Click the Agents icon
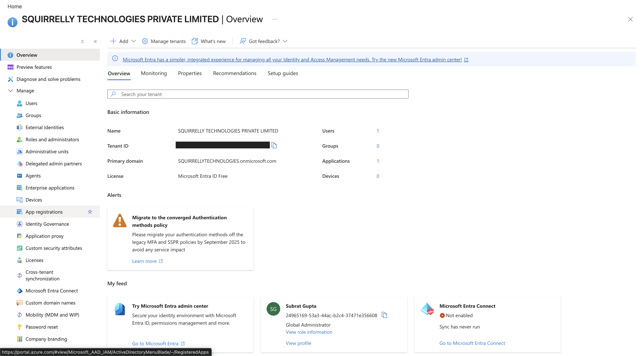644x356 pixels. (x=20, y=176)
